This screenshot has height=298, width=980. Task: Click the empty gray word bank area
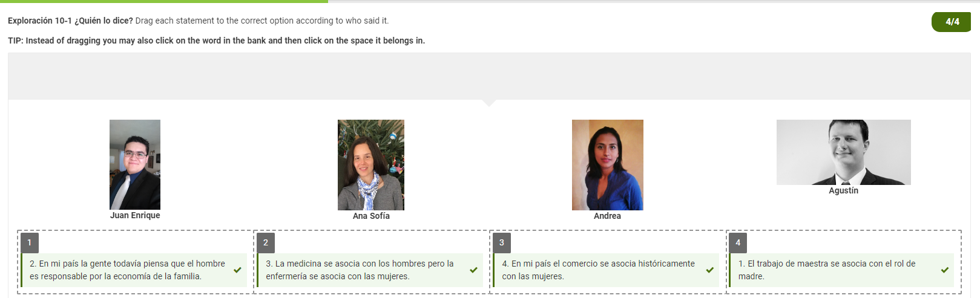[x=489, y=76]
